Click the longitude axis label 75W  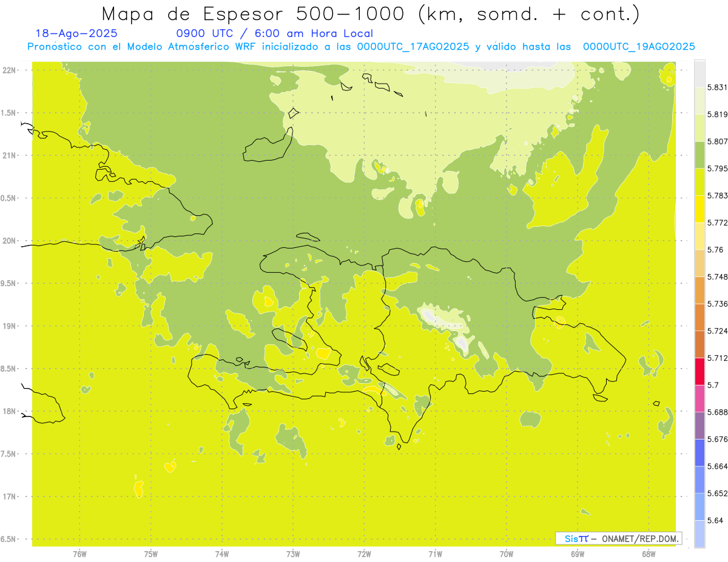tap(150, 554)
